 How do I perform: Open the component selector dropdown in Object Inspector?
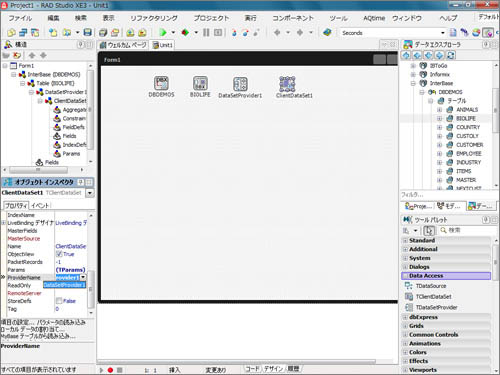90,193
